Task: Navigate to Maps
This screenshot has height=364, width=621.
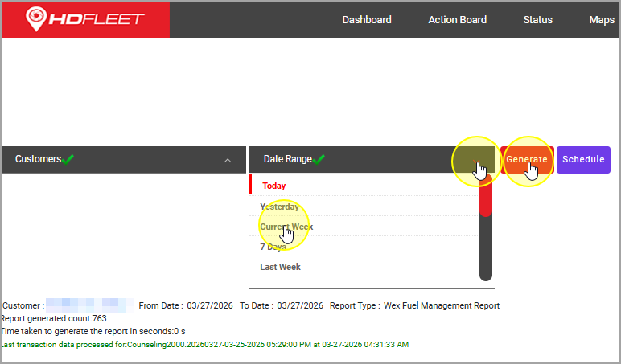Action: tap(601, 19)
